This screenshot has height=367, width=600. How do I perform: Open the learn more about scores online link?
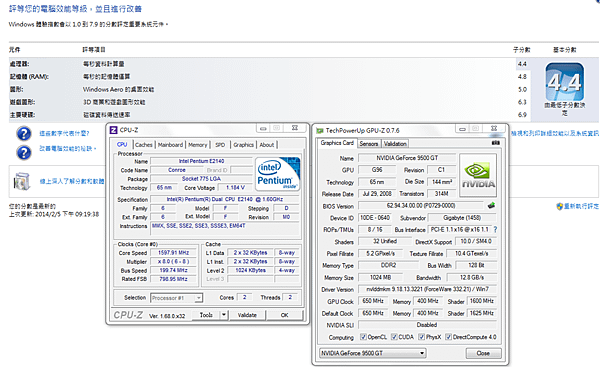pos(72,181)
